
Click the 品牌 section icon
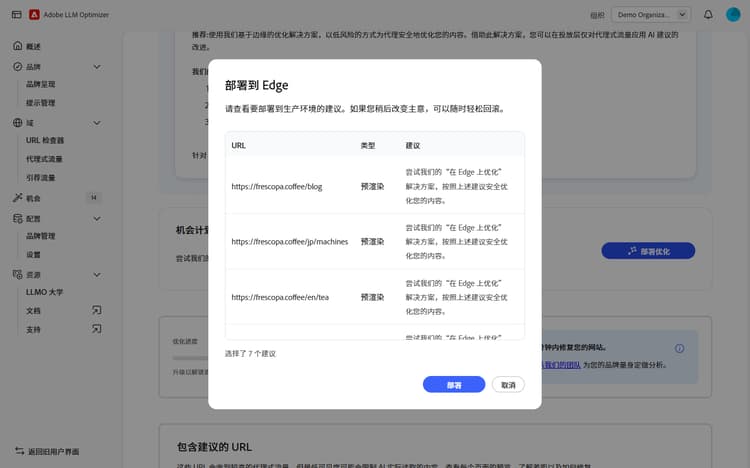[18, 67]
